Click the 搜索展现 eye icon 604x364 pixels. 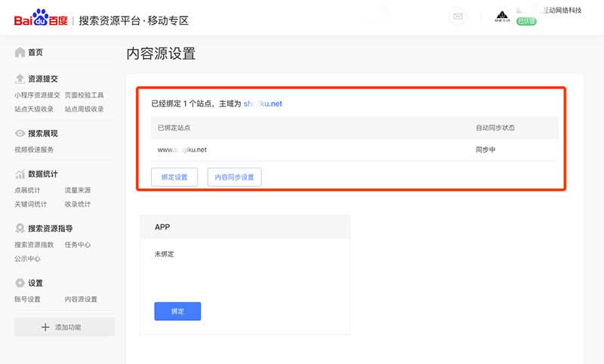coord(20,133)
